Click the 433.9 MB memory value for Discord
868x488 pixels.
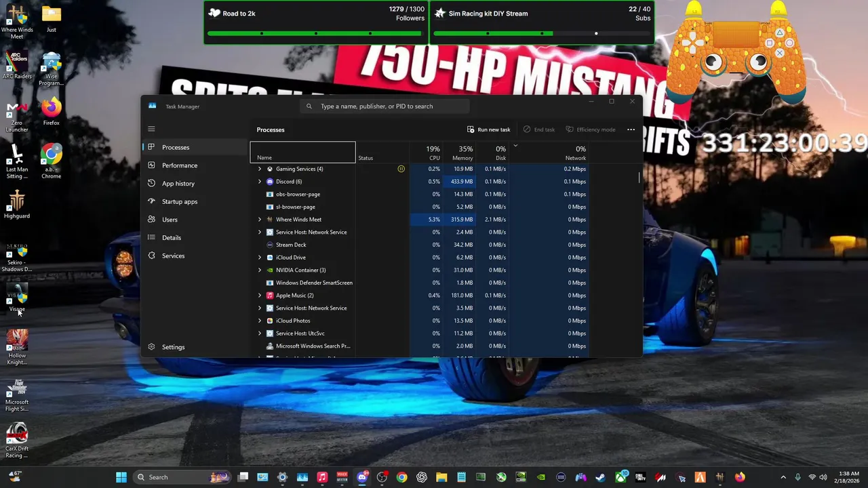click(459, 182)
